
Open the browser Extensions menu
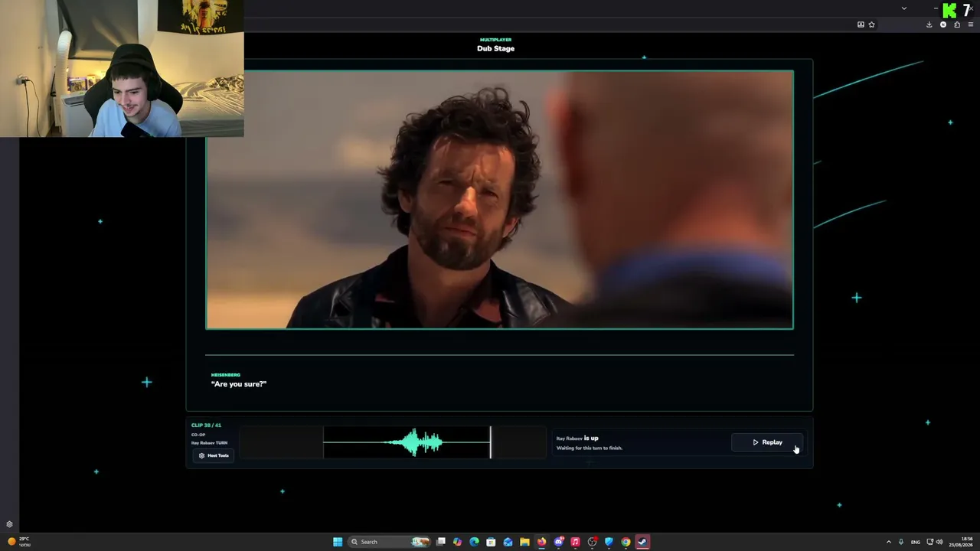957,24
